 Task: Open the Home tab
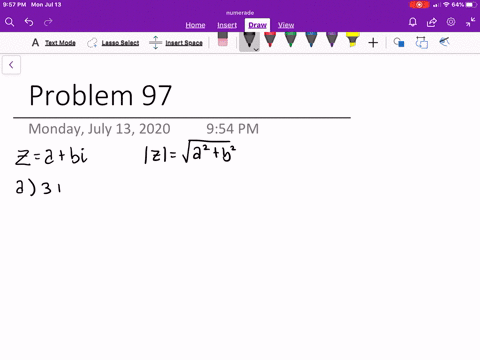tap(195, 25)
